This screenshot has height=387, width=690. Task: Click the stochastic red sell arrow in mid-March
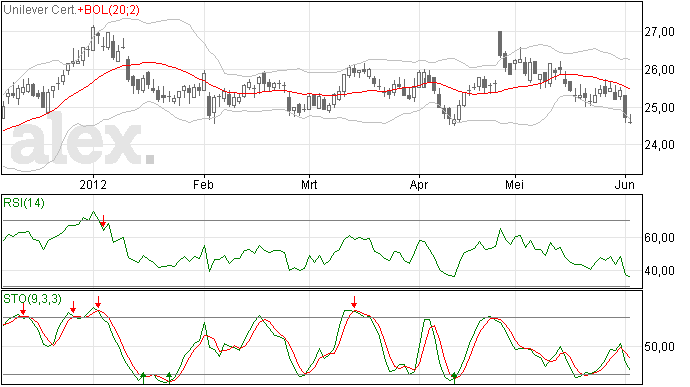(x=354, y=302)
